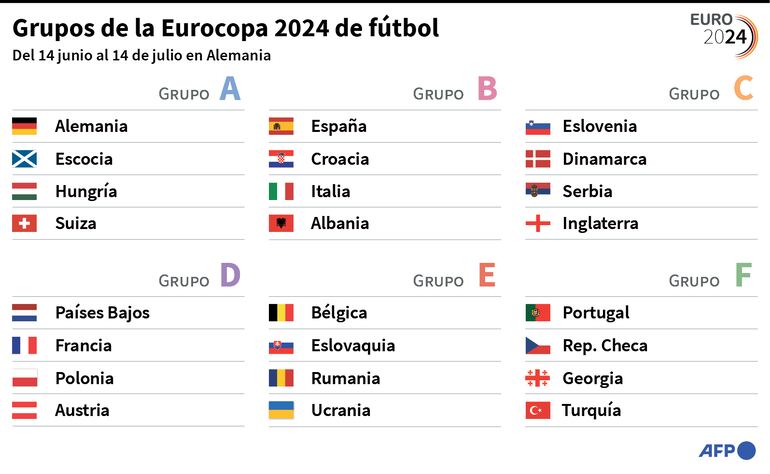Click the Georgia flag icon
Image resolution: width=770 pixels, height=474 pixels.
tap(538, 378)
